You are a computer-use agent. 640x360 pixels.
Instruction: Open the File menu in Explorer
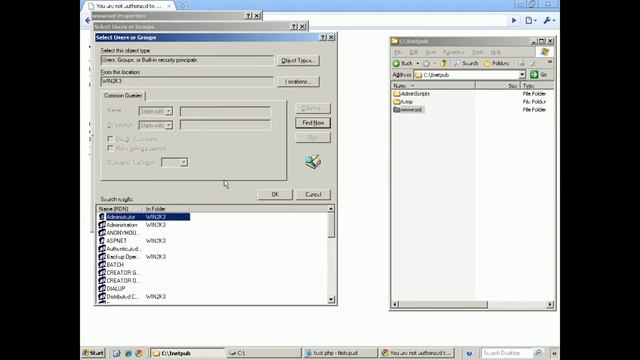398,52
